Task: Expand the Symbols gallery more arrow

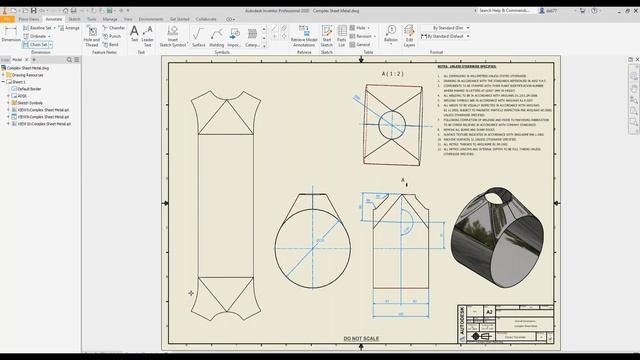Action: (264, 46)
